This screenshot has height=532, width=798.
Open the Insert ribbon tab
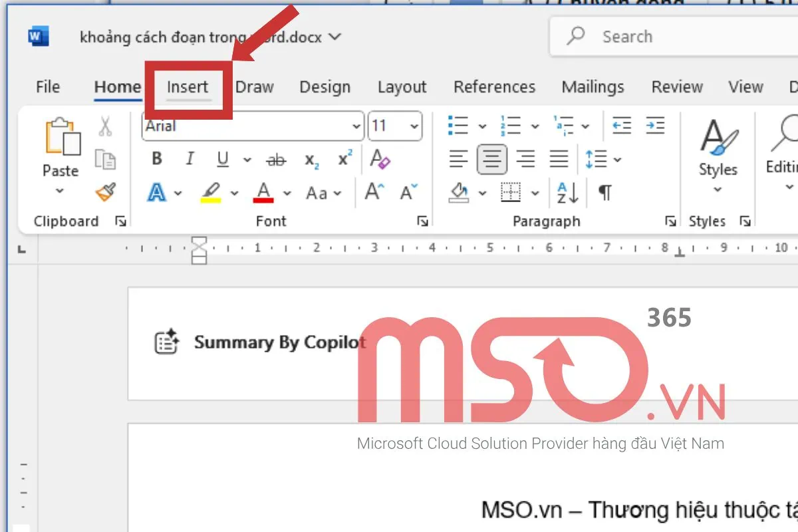pos(188,87)
